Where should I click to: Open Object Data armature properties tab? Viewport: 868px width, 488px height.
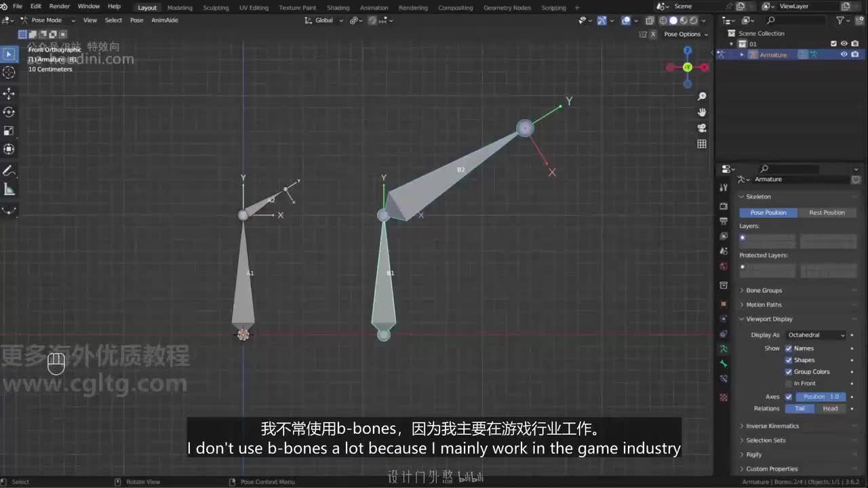(724, 348)
